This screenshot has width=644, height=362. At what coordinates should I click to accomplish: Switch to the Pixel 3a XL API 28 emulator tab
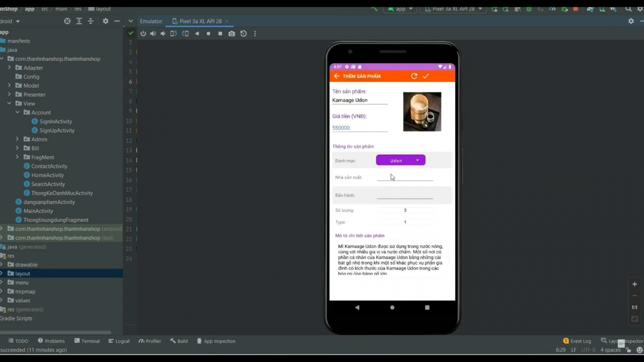pos(200,21)
